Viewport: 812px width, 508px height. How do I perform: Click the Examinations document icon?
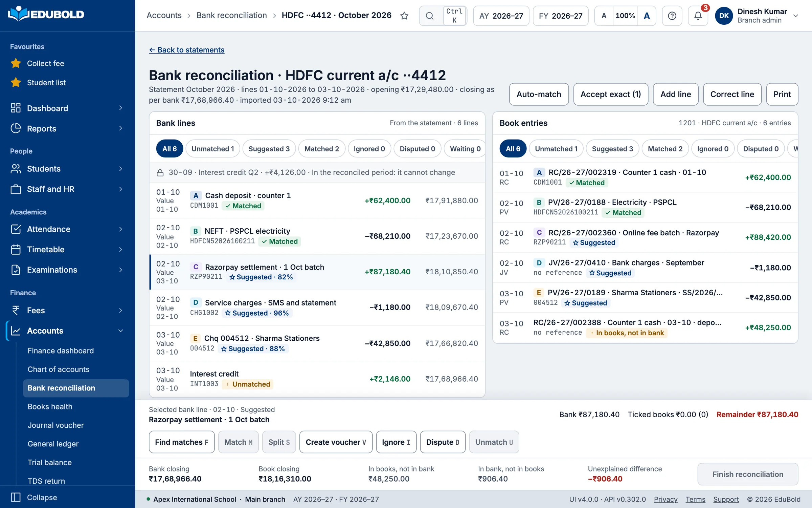[16, 270]
